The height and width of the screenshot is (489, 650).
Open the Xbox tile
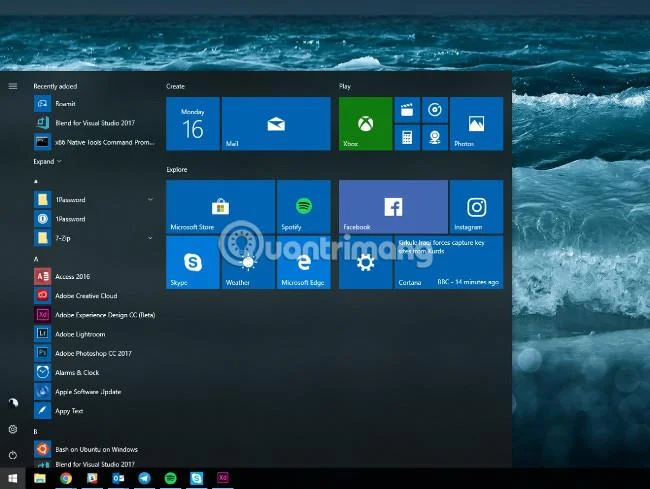(366, 123)
